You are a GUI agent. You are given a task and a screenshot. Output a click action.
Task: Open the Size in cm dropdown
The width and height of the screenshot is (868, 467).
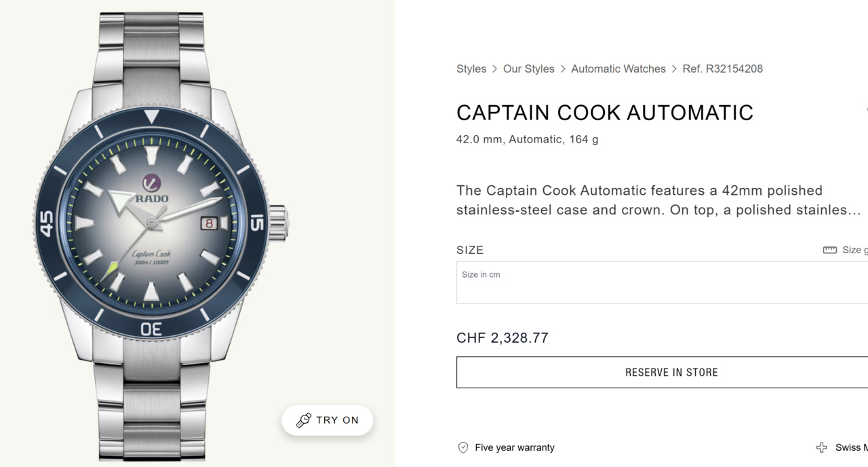click(662, 282)
